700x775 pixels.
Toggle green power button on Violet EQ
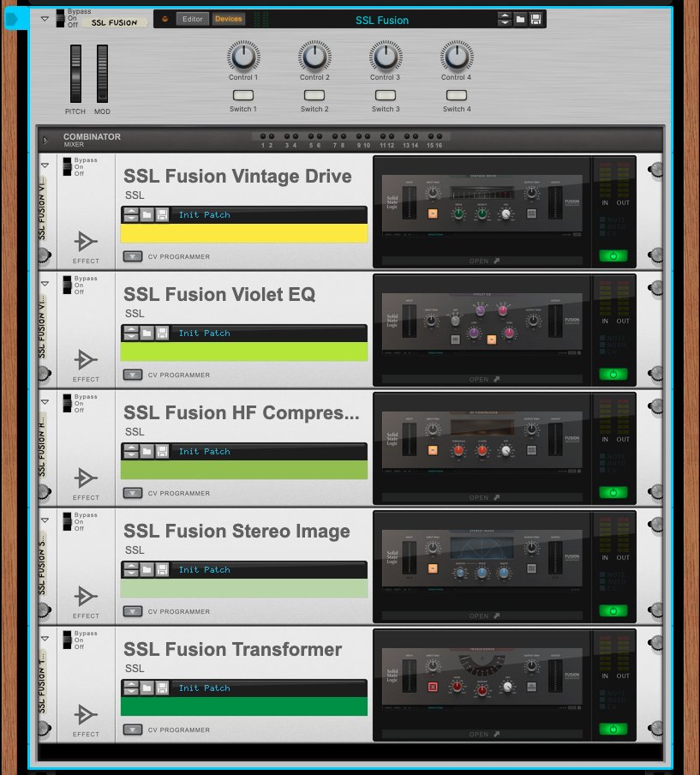[613, 374]
